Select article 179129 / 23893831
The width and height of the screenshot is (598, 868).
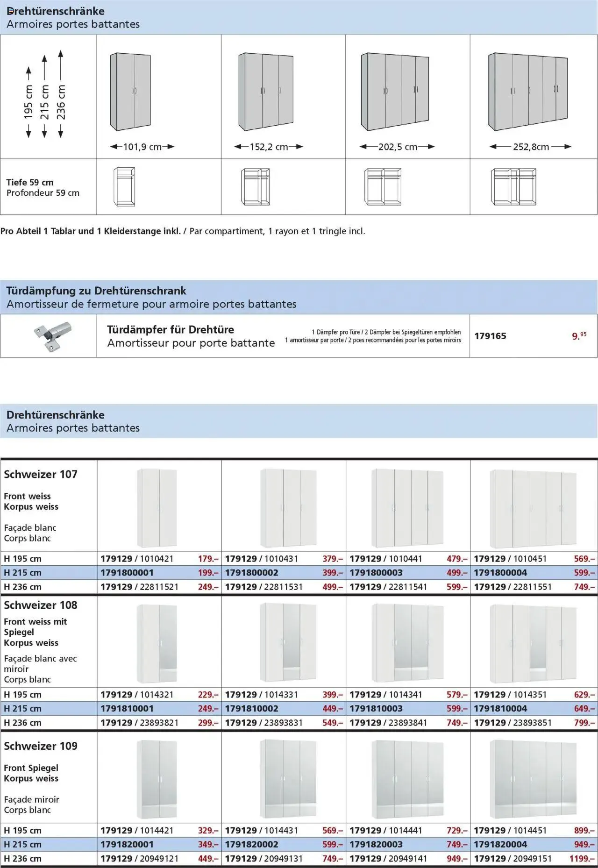[x=264, y=723]
